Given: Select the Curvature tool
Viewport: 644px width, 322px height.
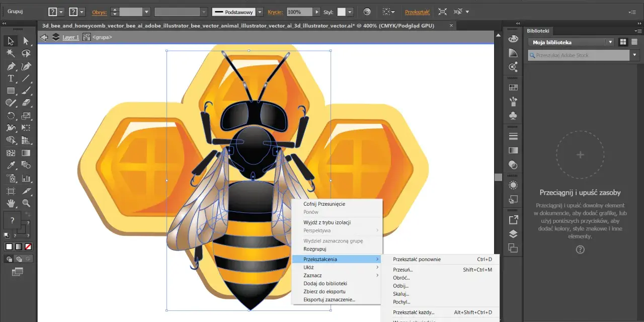Looking at the screenshot, I should click(26, 66).
